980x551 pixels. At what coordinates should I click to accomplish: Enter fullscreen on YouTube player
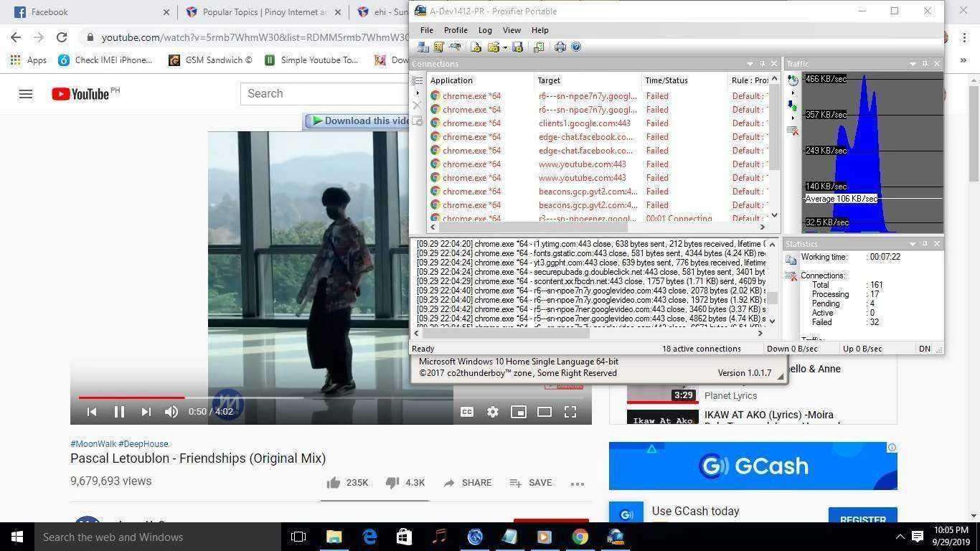pyautogui.click(x=570, y=412)
